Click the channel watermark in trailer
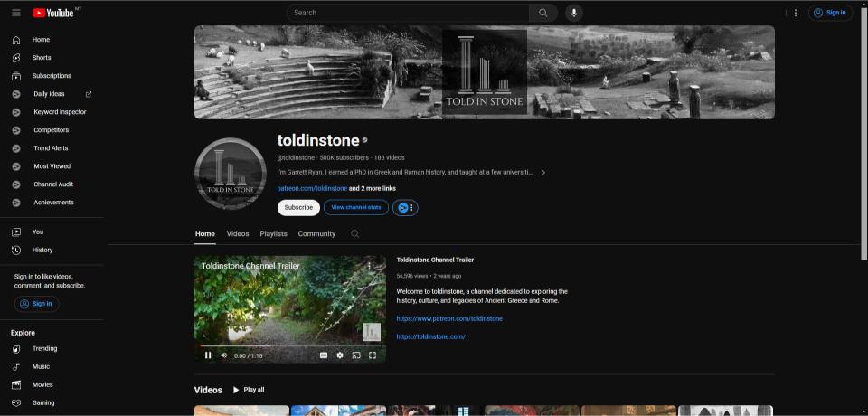The image size is (868, 416). [x=372, y=332]
